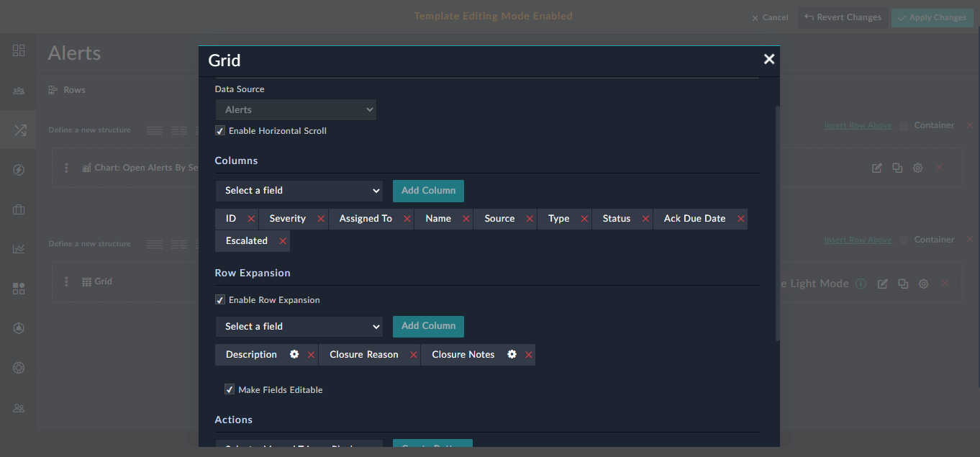Click the gear icon on Closure Notes
Image resolution: width=980 pixels, height=457 pixels.
pos(512,354)
